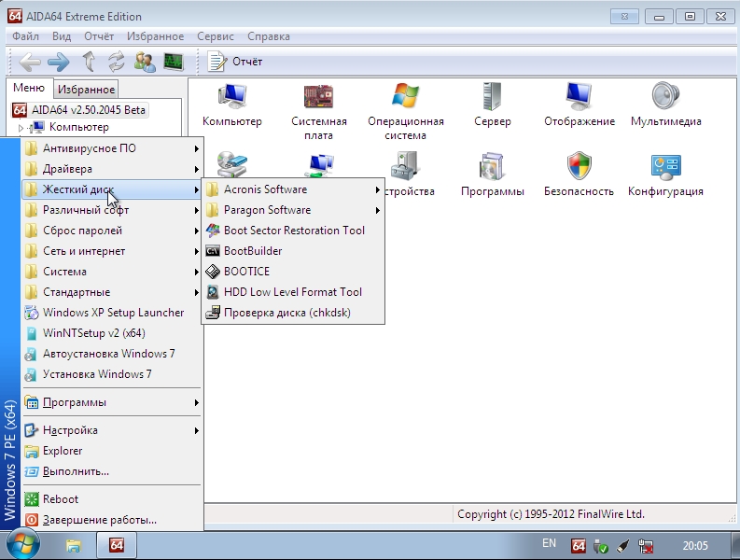Click the Forward arrow toolbar icon

[59, 62]
